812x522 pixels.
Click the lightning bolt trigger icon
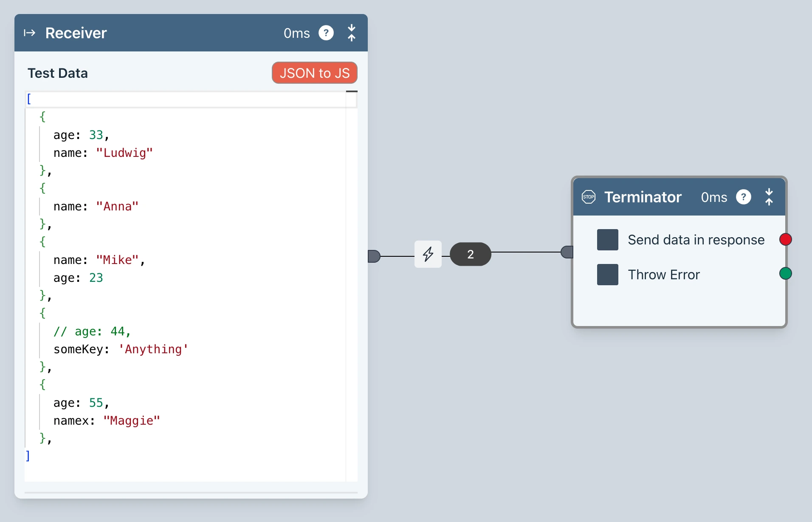(x=428, y=254)
